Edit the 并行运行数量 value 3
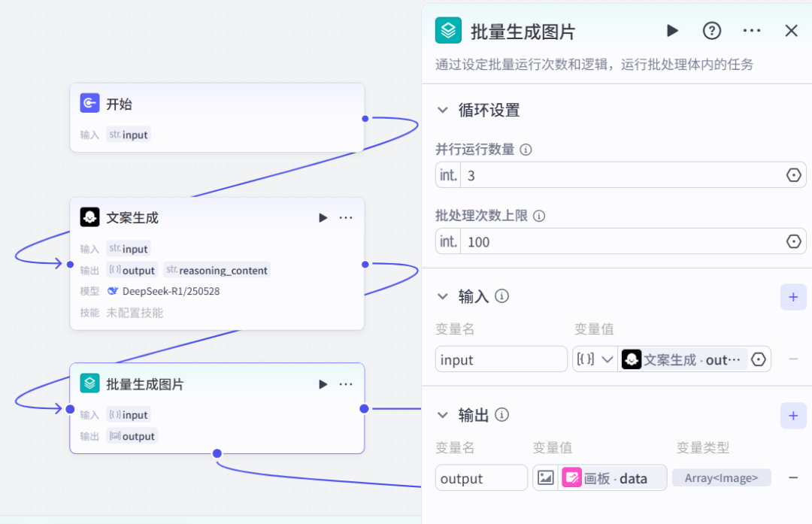This screenshot has width=812, height=524. click(x=622, y=175)
